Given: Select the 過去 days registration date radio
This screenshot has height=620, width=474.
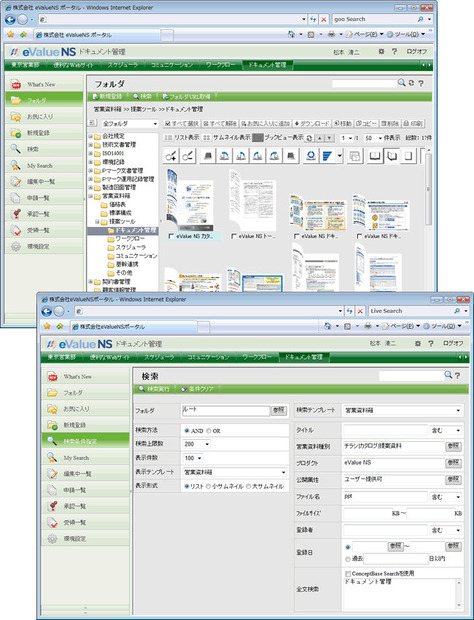Looking at the screenshot, I should pos(348,559).
